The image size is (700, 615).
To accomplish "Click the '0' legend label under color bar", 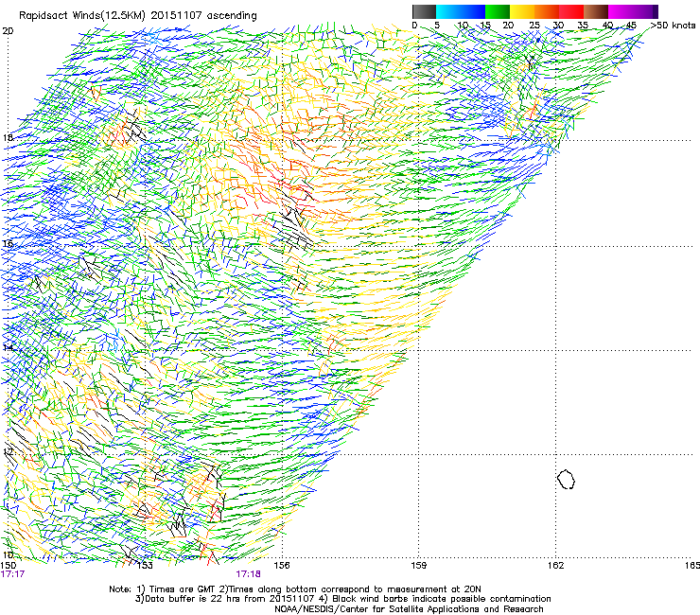I will [414, 26].
